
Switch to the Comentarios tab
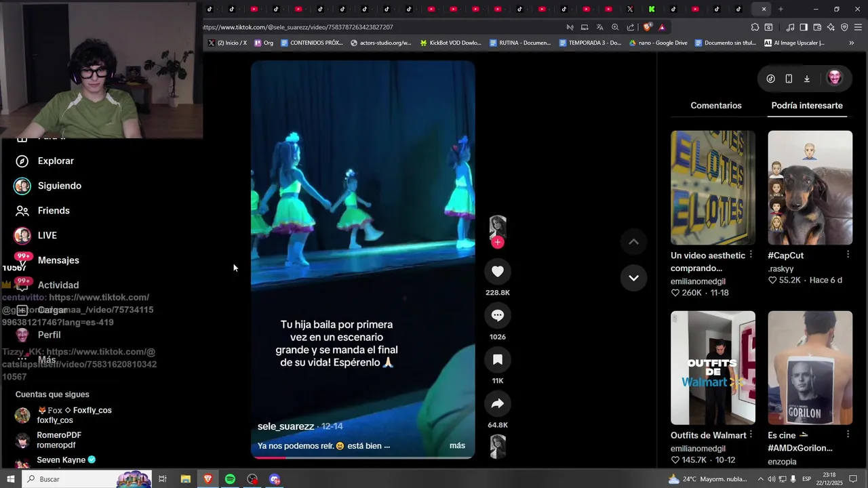tap(716, 106)
